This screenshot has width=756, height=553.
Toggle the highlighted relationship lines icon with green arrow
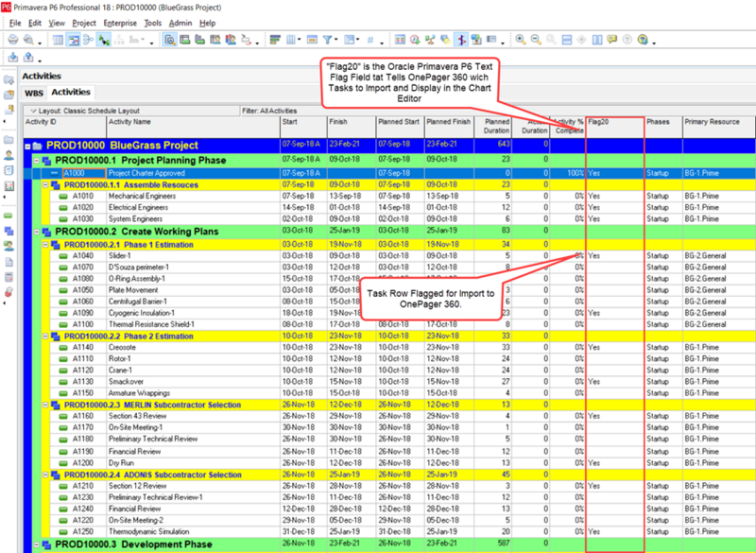(x=104, y=40)
